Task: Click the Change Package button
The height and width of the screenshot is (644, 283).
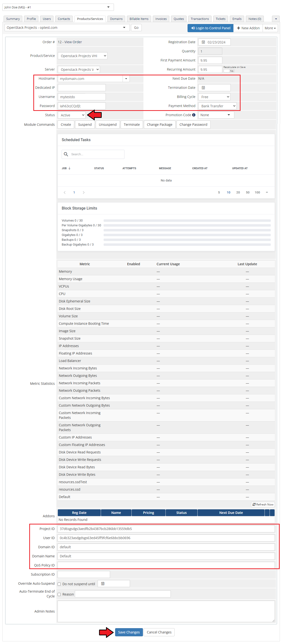Action: (159, 125)
